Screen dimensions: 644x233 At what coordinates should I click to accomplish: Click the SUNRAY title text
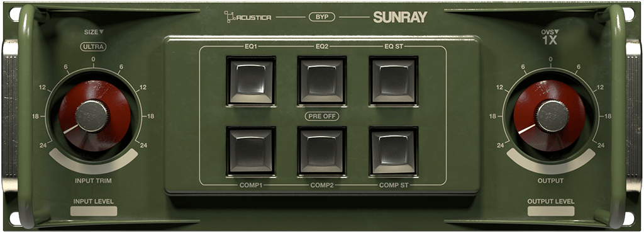point(400,17)
